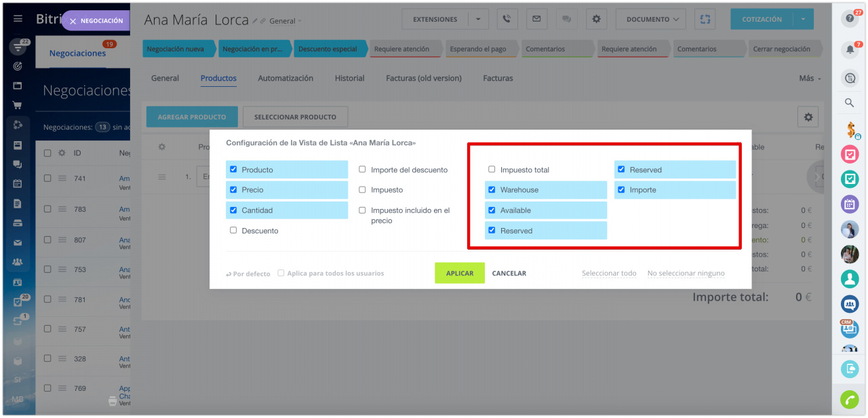Click the comments speech icon in deal header
The height and width of the screenshot is (418, 868).
click(x=566, y=19)
